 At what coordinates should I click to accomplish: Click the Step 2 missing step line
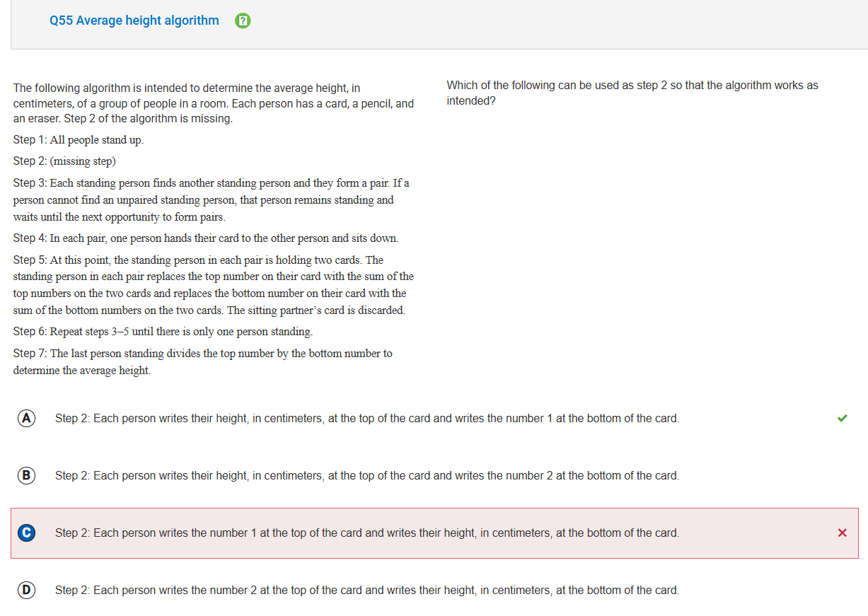tap(64, 161)
